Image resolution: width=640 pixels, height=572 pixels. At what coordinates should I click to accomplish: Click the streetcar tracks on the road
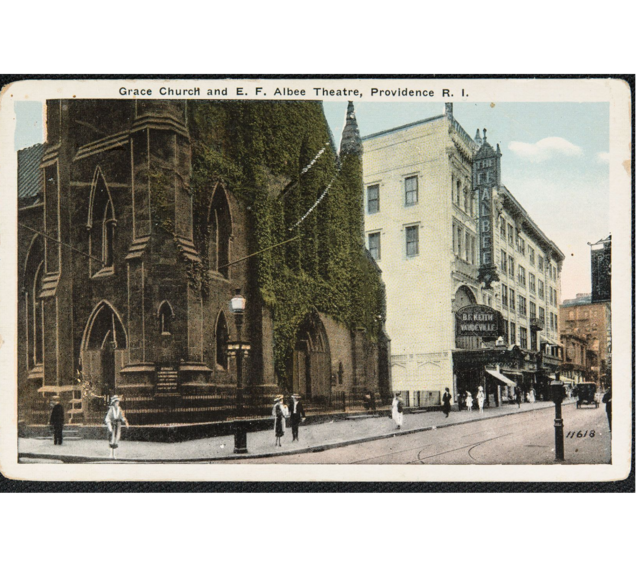coord(450,447)
